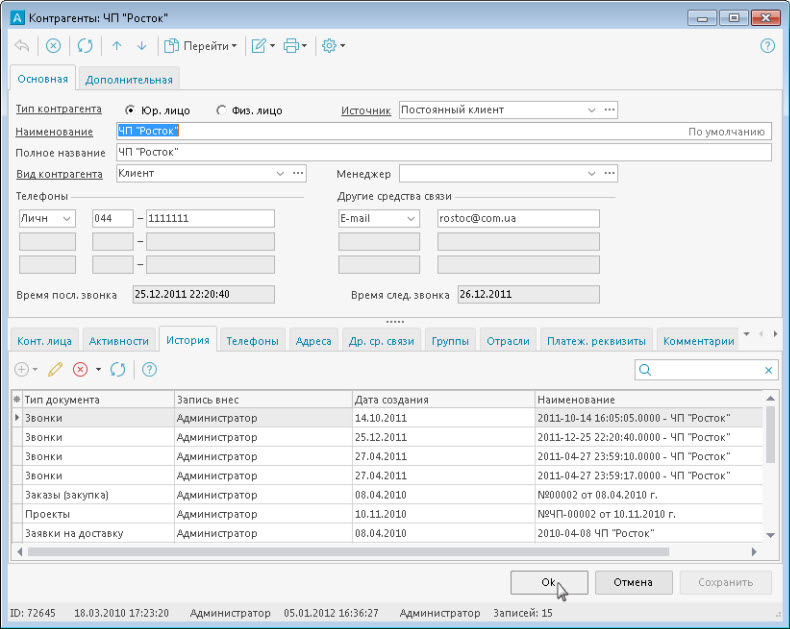Open the E-mail contact type dropdown
790x629 pixels.
coord(411,218)
